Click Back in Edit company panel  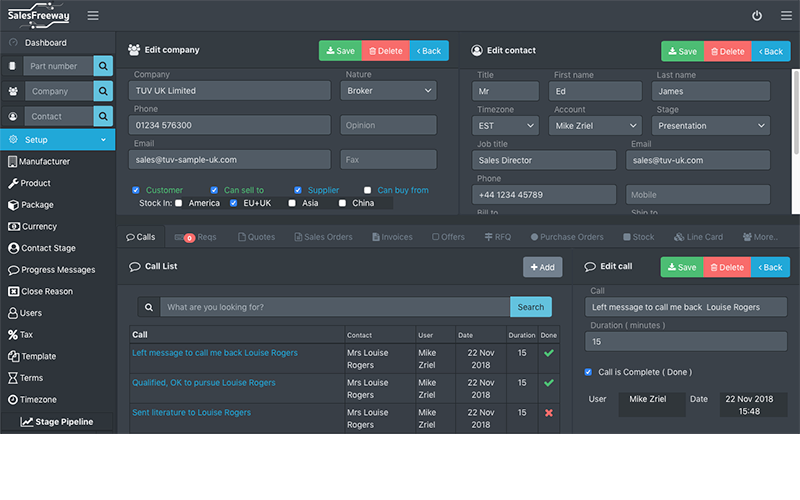(429, 51)
